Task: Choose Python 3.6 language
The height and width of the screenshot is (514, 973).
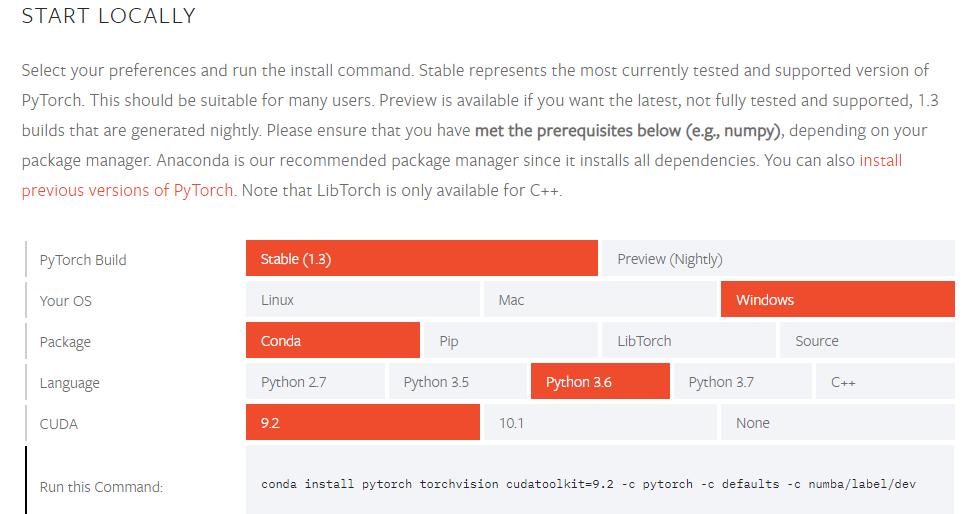Action: click(x=600, y=382)
